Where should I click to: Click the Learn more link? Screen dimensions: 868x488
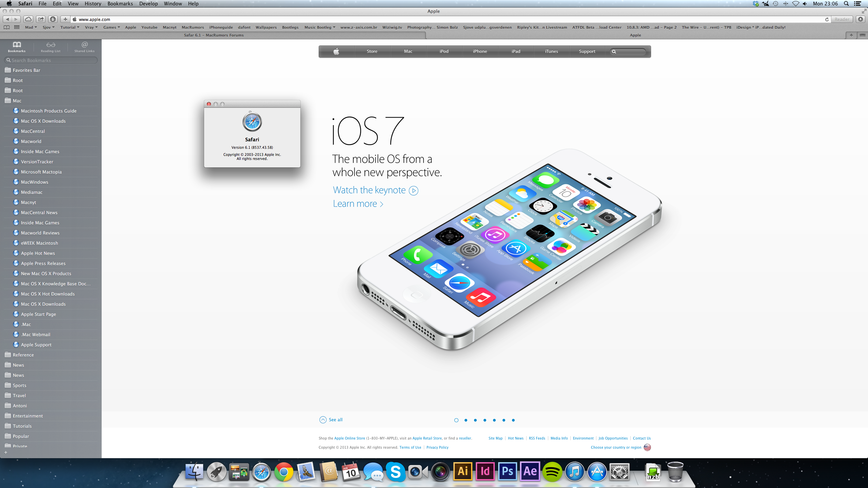358,204
